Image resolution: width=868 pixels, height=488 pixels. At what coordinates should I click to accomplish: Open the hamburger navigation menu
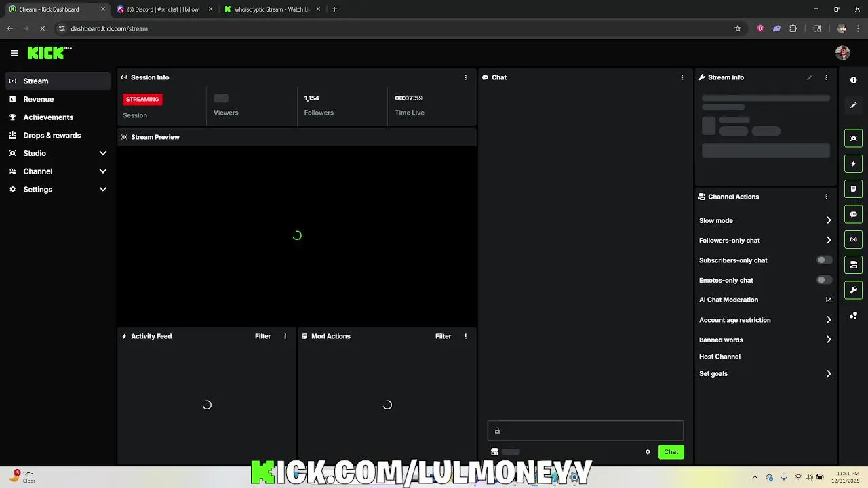pos(14,53)
